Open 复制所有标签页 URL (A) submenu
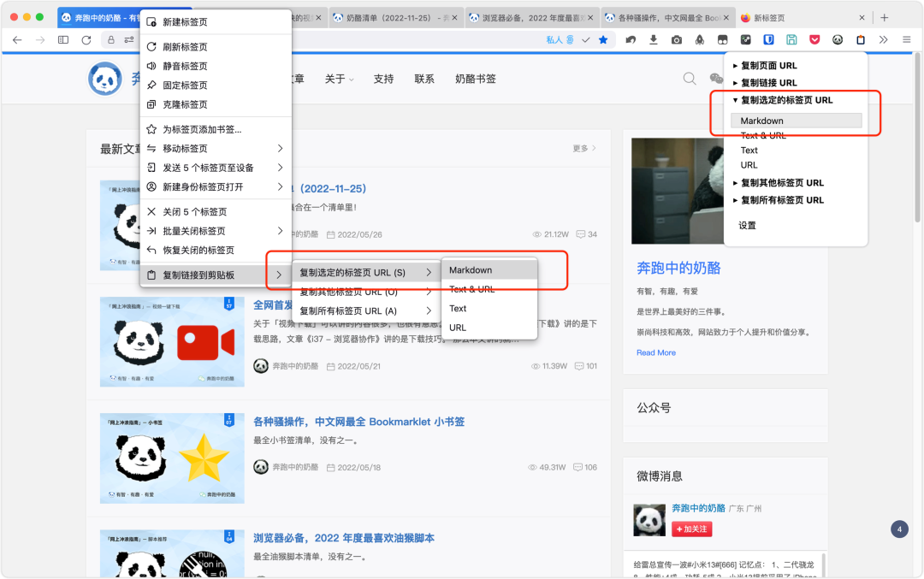The height and width of the screenshot is (579, 924). [366, 311]
